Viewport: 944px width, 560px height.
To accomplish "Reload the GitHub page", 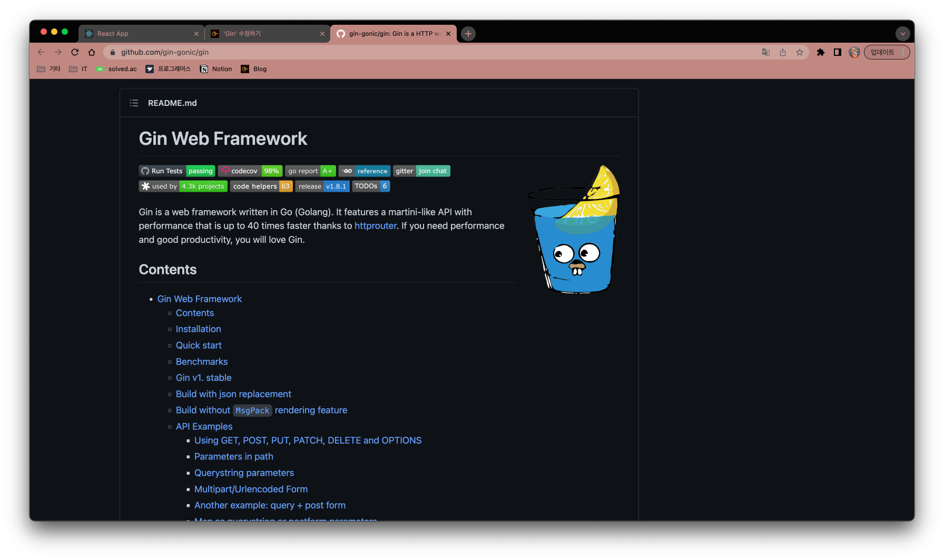I will (75, 52).
